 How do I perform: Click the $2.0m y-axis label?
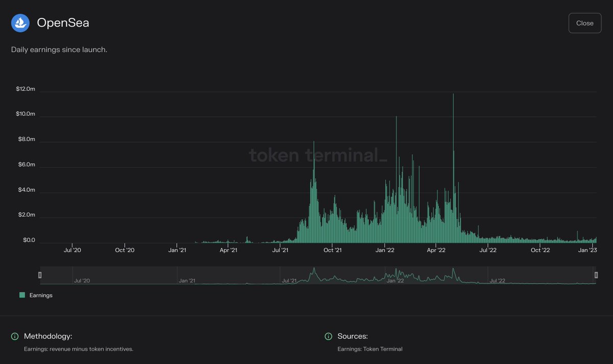pyautogui.click(x=27, y=215)
